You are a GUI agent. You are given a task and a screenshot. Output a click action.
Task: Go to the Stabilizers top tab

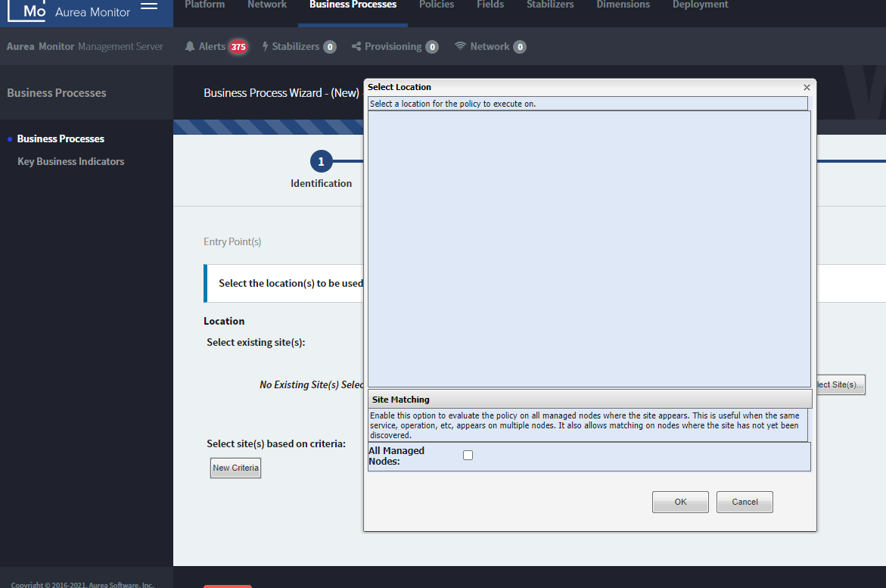pos(550,5)
